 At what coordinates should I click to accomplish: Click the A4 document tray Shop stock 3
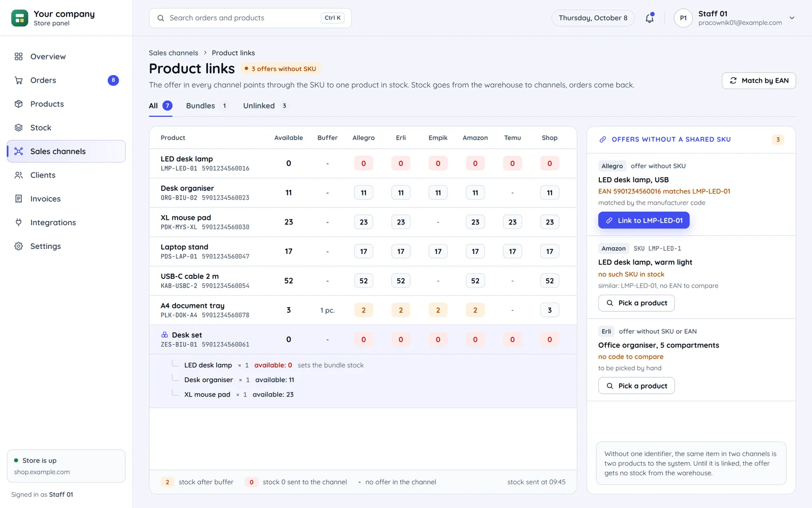pyautogui.click(x=550, y=310)
